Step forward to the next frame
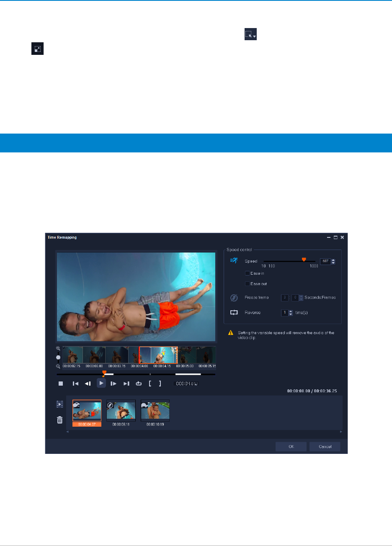This screenshot has width=392, height=546. pyautogui.click(x=113, y=383)
